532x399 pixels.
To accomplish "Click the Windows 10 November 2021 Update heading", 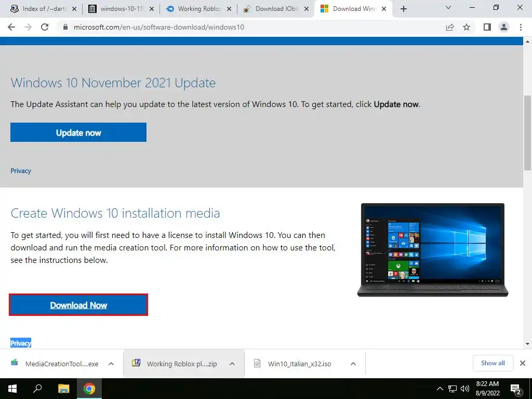I will coord(113,83).
